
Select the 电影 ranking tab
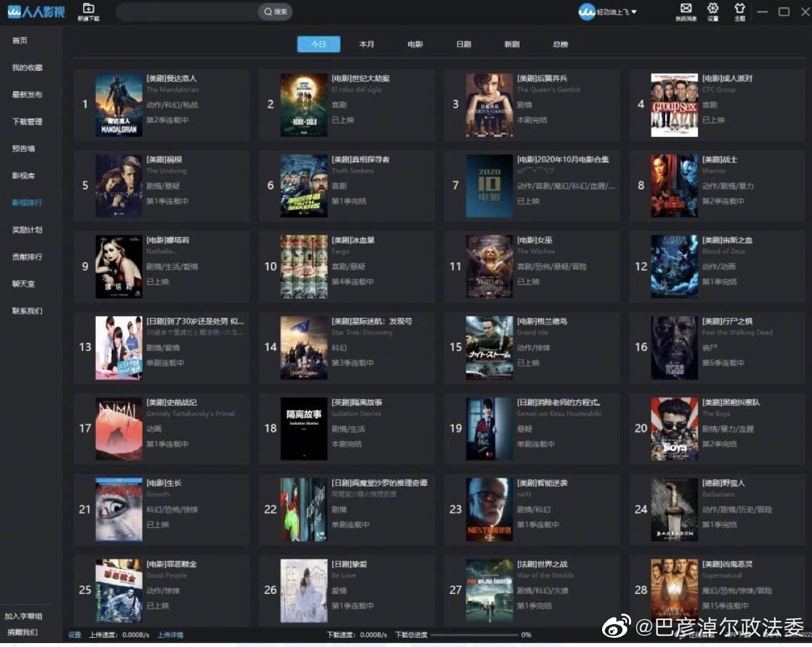tap(415, 45)
